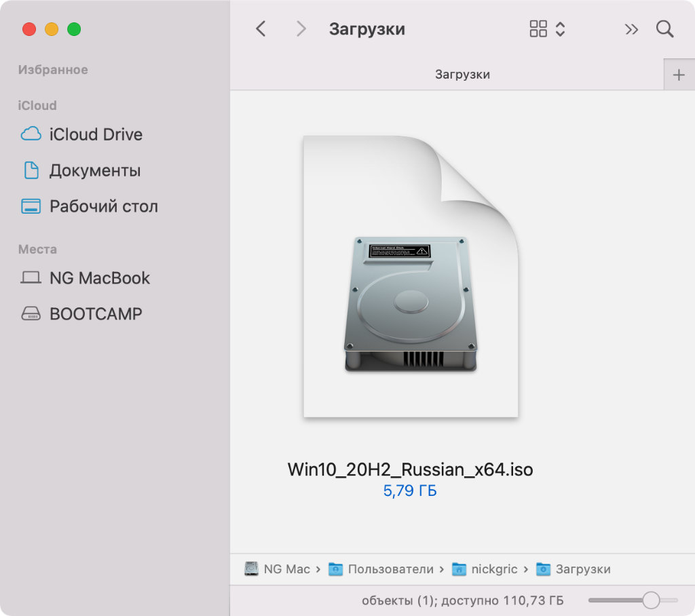The image size is (695, 616).
Task: Select NG MacBook under Места
Action: tap(99, 278)
